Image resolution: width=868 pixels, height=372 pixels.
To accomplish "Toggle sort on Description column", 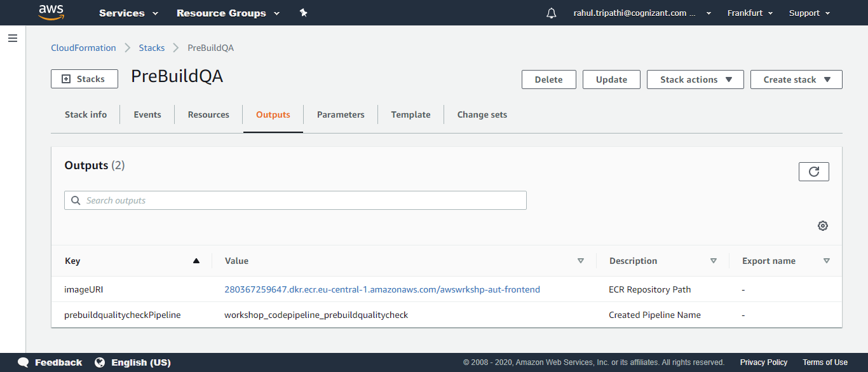I will click(714, 261).
